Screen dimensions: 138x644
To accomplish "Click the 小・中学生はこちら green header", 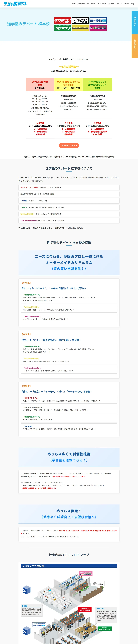I will click(97, 84).
